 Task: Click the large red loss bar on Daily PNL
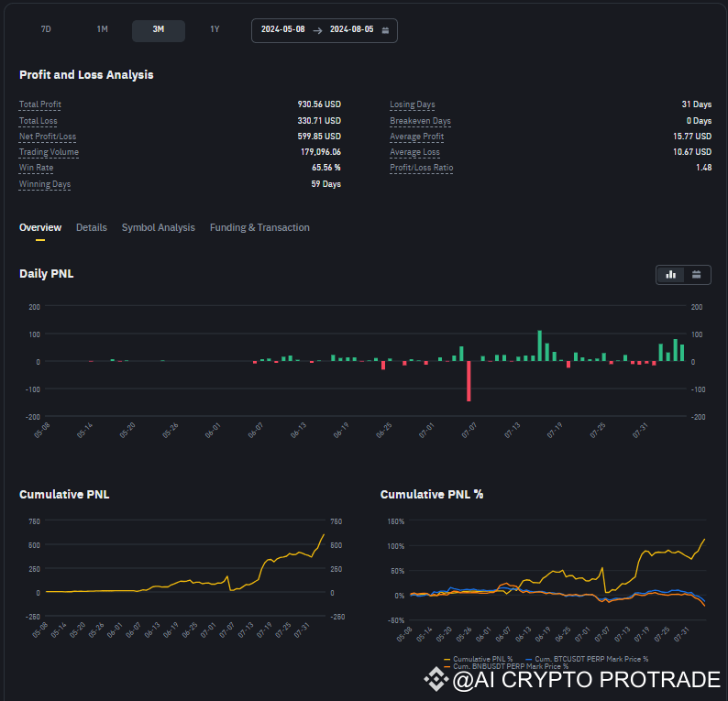(x=469, y=381)
